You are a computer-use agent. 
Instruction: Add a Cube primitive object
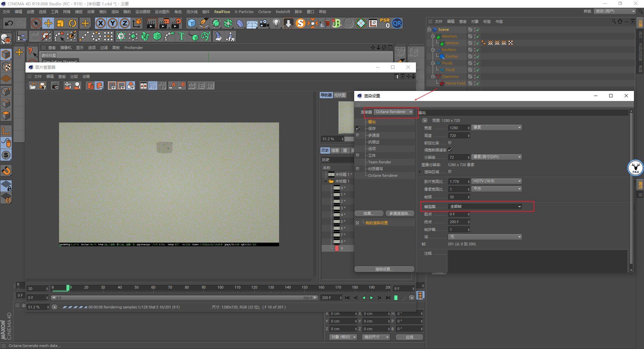[192, 23]
